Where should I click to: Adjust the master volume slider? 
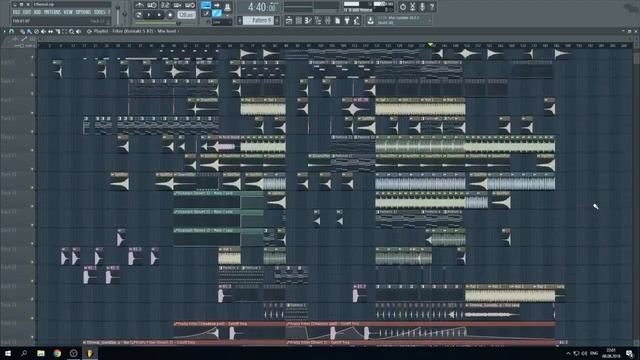coord(118,15)
